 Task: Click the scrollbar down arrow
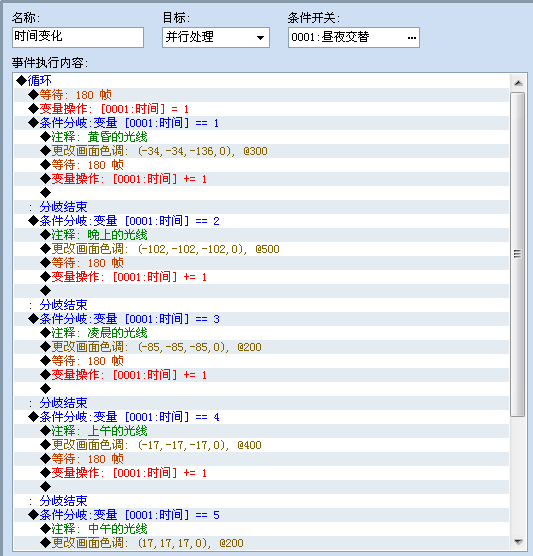click(518, 542)
